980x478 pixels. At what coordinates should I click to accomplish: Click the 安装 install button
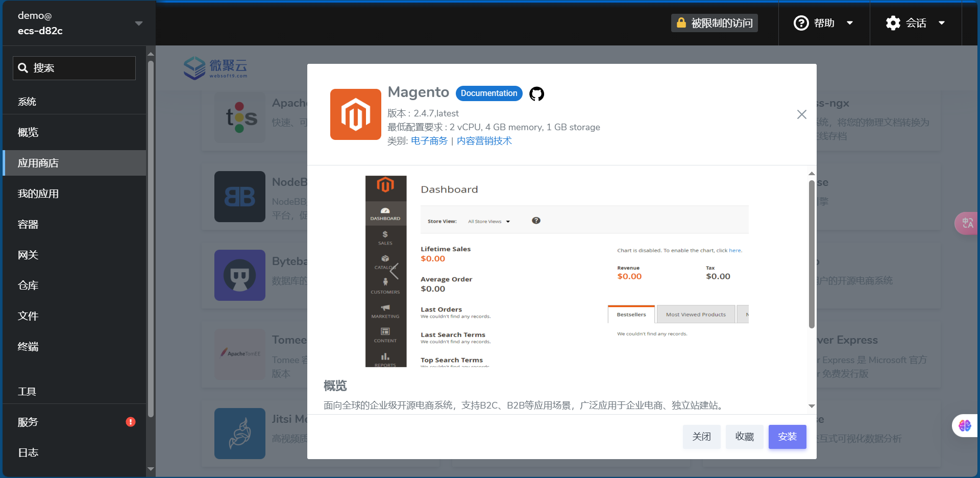click(788, 437)
